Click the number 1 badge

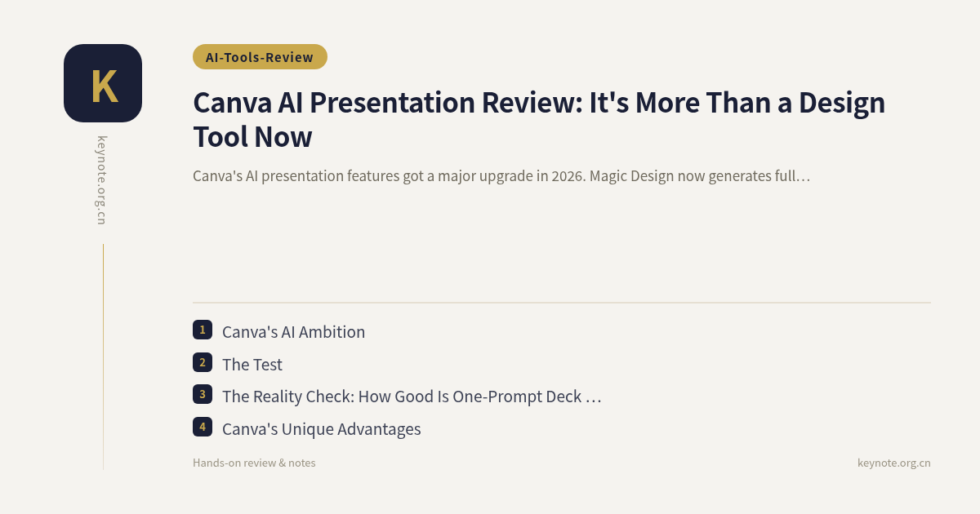coord(203,330)
